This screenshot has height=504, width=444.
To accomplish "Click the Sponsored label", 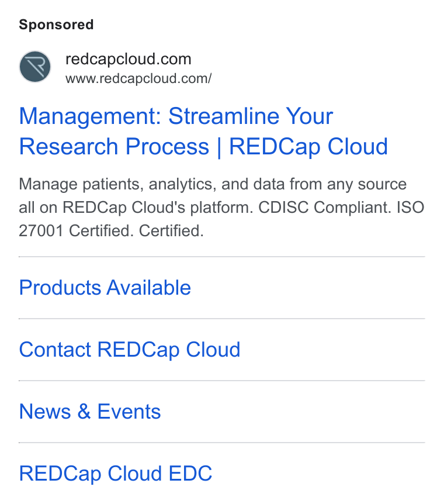I will coord(56,25).
